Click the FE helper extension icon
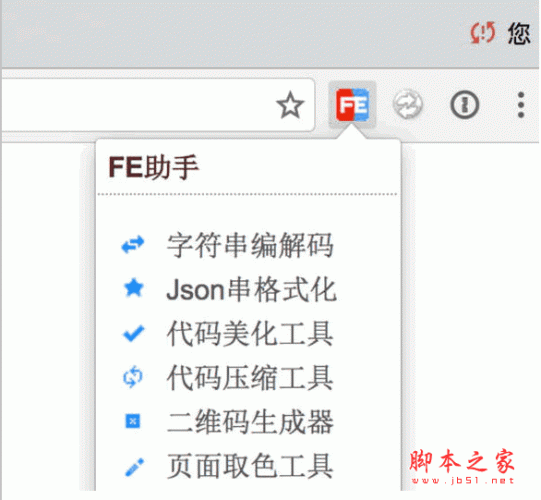The image size is (541, 500). [x=352, y=105]
